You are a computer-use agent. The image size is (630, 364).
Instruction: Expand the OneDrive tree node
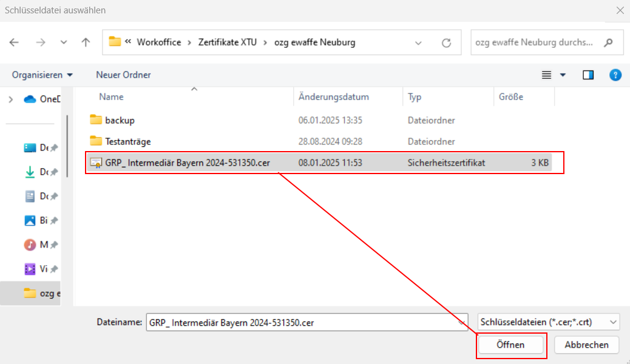pyautogui.click(x=11, y=99)
